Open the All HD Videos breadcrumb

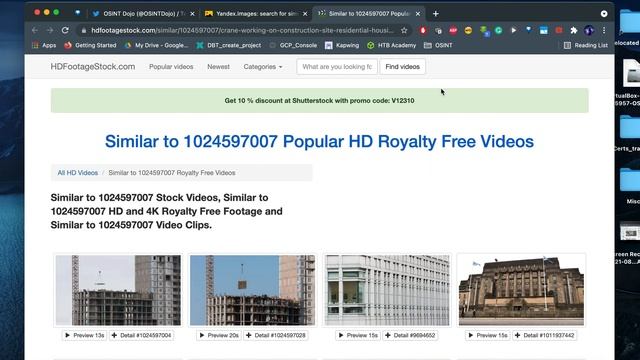78,173
